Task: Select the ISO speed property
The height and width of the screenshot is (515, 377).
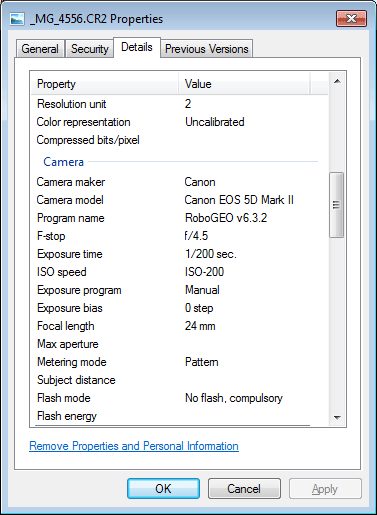Action: point(62,272)
